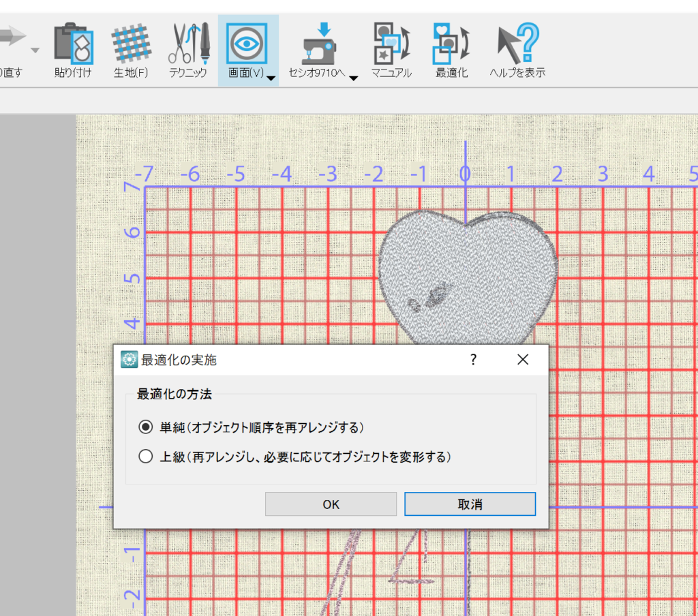Viewport: 698px width, 616px height.
Task: Click the ? help button in the dialog
Action: (473, 360)
